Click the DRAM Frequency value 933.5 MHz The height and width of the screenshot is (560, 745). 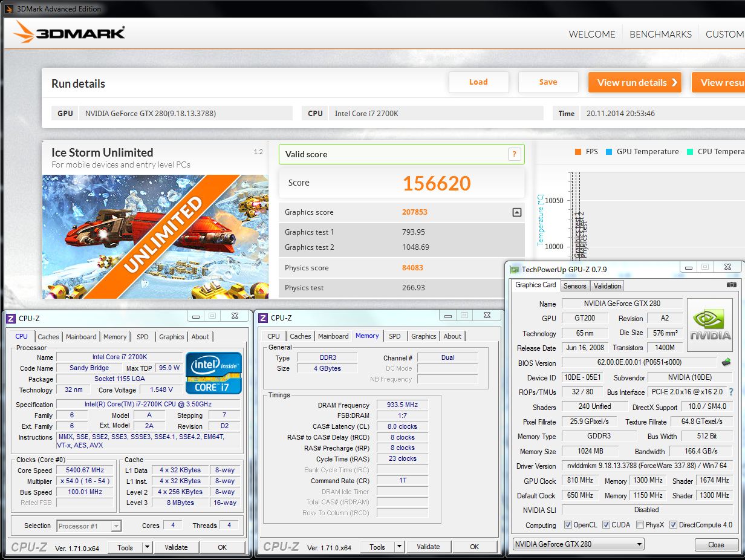click(402, 405)
